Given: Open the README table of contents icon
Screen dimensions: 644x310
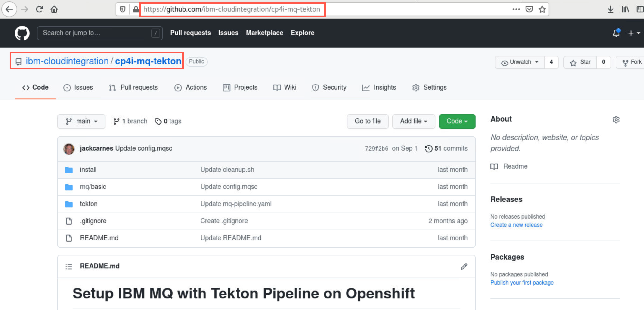Looking at the screenshot, I should [69, 266].
